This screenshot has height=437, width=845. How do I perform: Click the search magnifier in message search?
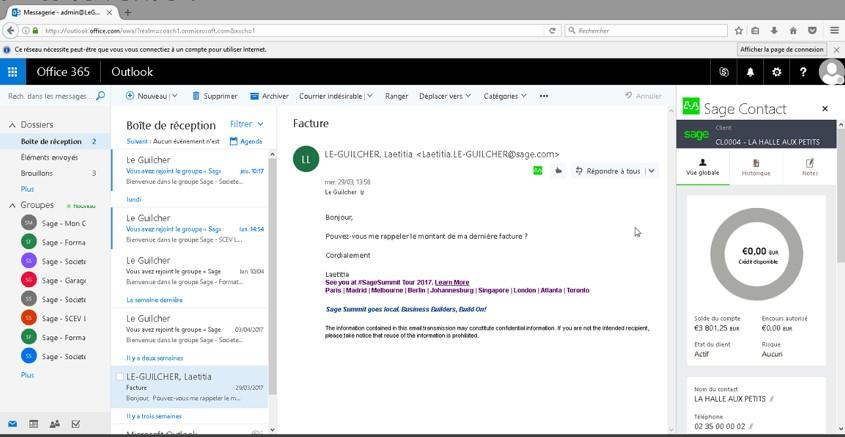(x=100, y=96)
